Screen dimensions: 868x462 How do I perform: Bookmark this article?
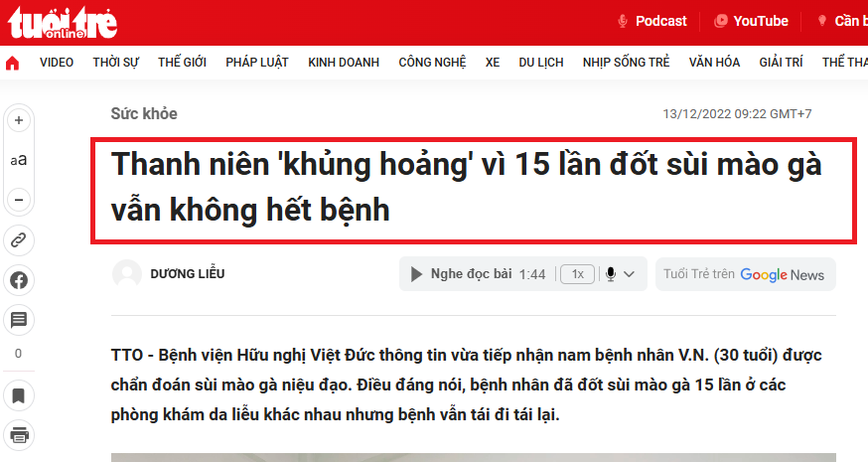[19, 395]
